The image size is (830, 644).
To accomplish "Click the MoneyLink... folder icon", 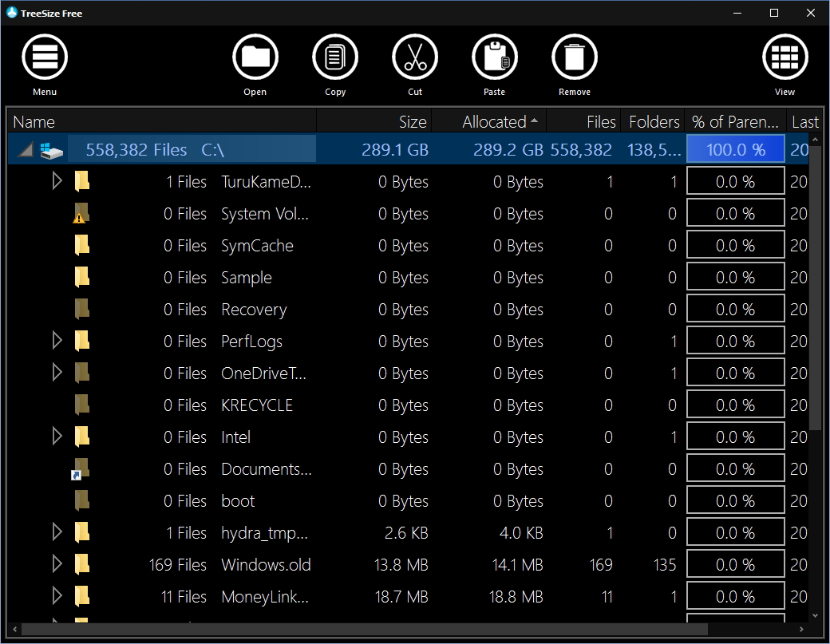I will (81, 596).
